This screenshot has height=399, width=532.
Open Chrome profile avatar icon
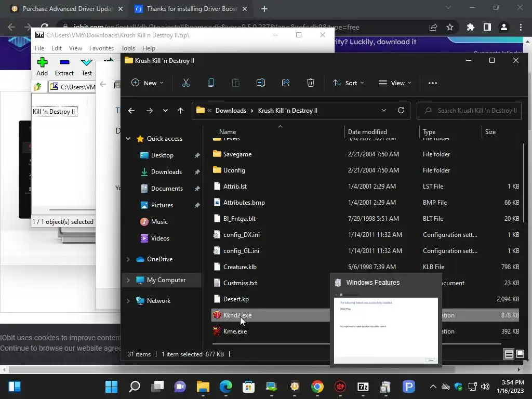point(504,27)
